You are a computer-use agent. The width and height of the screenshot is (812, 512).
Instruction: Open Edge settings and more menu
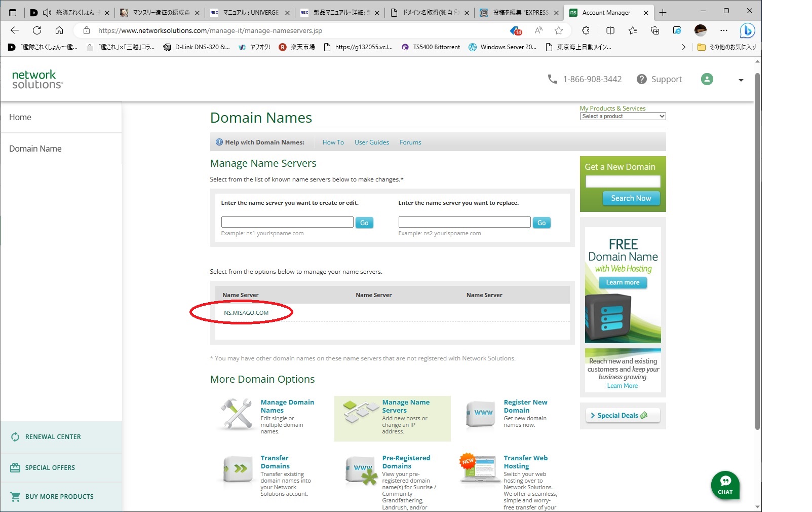[724, 30]
